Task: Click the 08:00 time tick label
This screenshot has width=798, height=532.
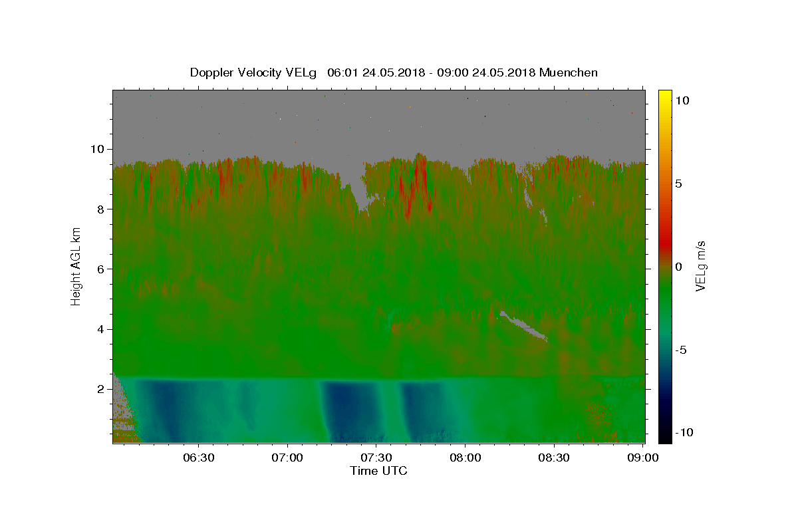Action: [465, 458]
